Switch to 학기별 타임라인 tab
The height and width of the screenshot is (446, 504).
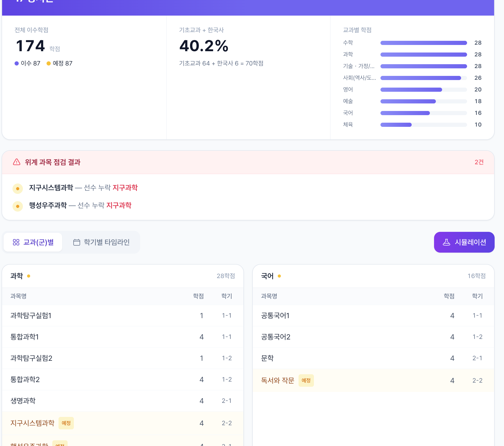101,242
